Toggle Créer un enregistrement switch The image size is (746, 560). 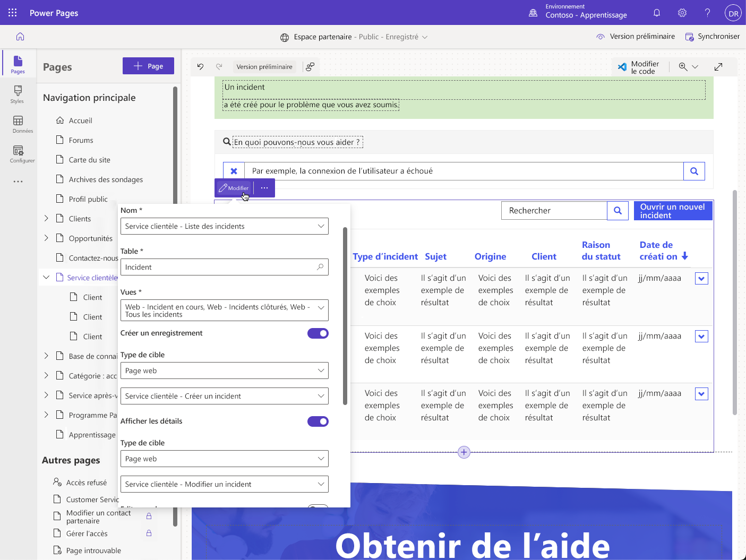pos(318,333)
